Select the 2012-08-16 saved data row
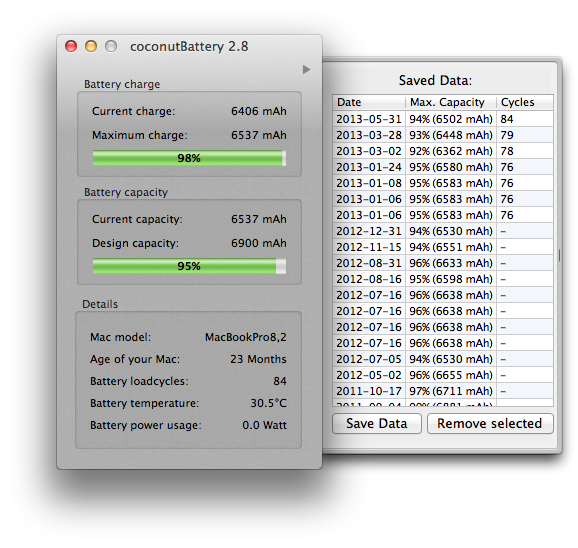 coord(443,279)
